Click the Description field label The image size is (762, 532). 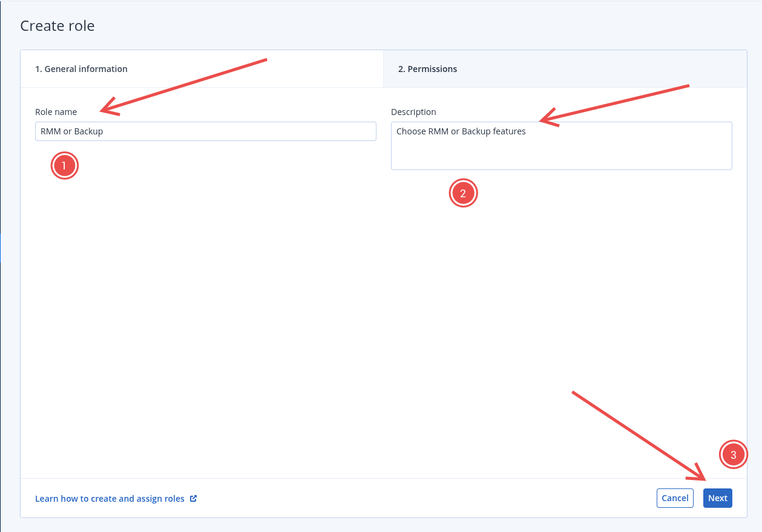pyautogui.click(x=413, y=112)
